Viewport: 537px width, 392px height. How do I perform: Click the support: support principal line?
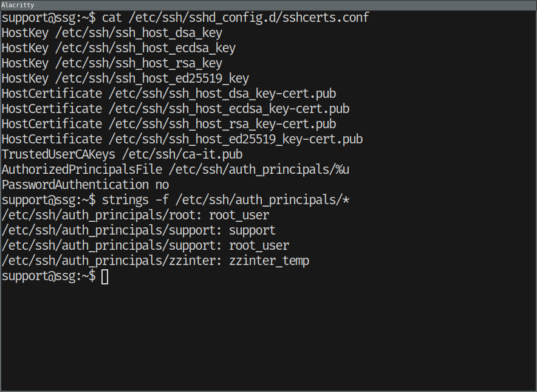139,230
